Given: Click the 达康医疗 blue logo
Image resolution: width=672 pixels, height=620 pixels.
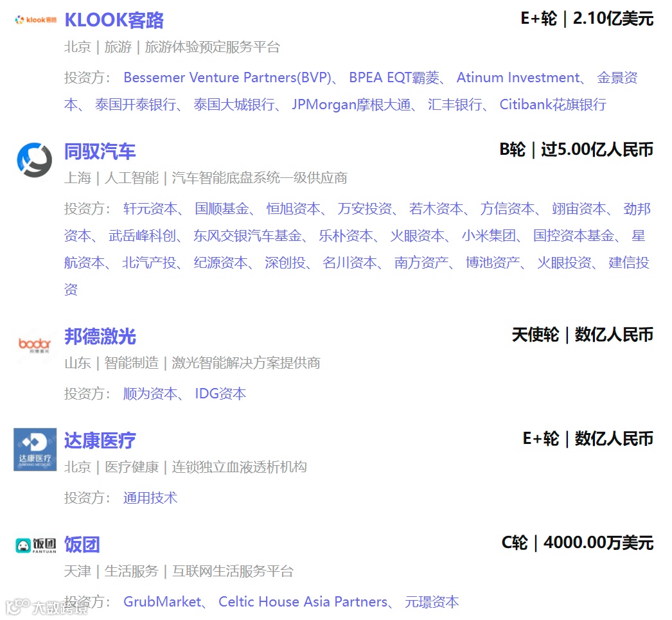Looking at the screenshot, I should tap(35, 450).
